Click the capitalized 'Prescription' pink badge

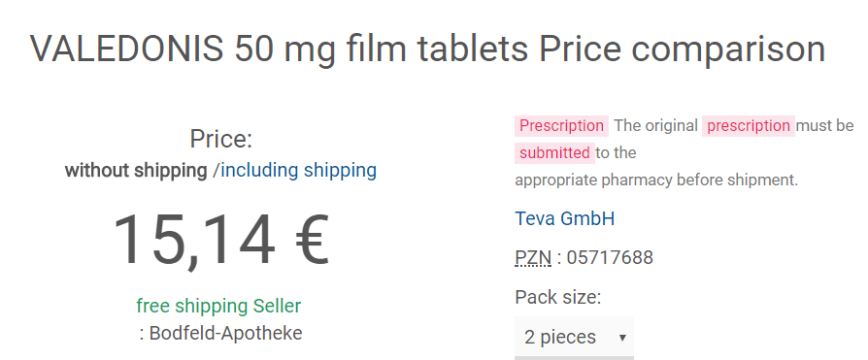561,126
